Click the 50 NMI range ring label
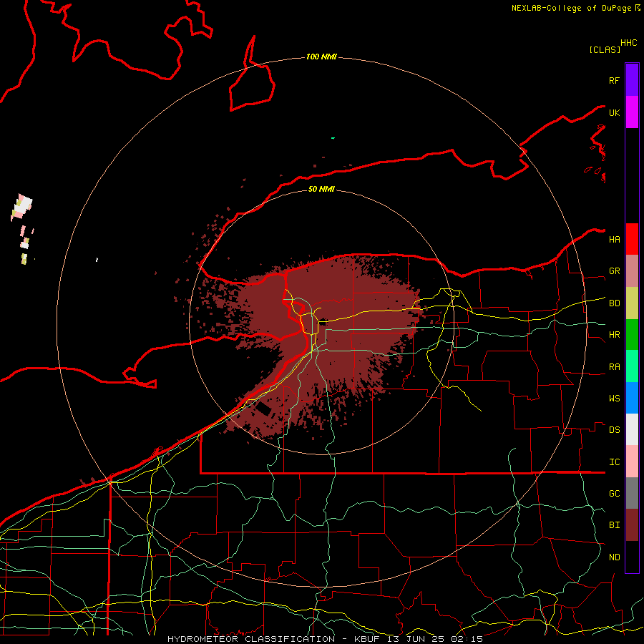 point(321,189)
